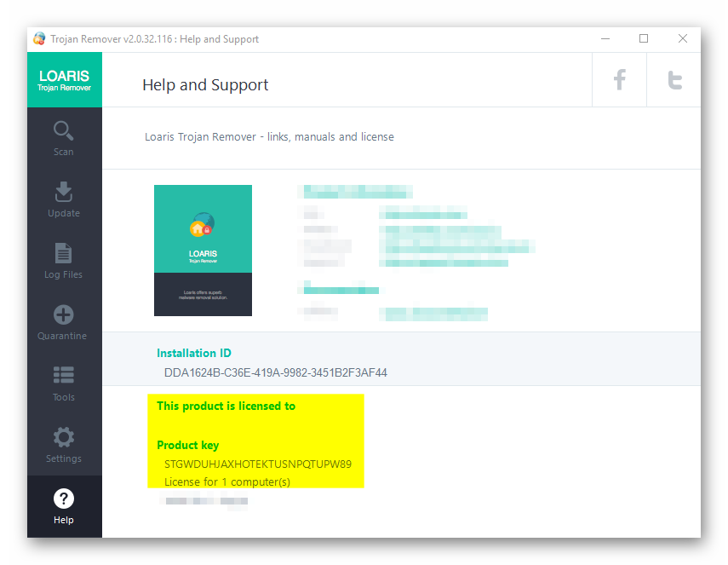Visit the Loaris Twitter page icon

click(x=674, y=80)
